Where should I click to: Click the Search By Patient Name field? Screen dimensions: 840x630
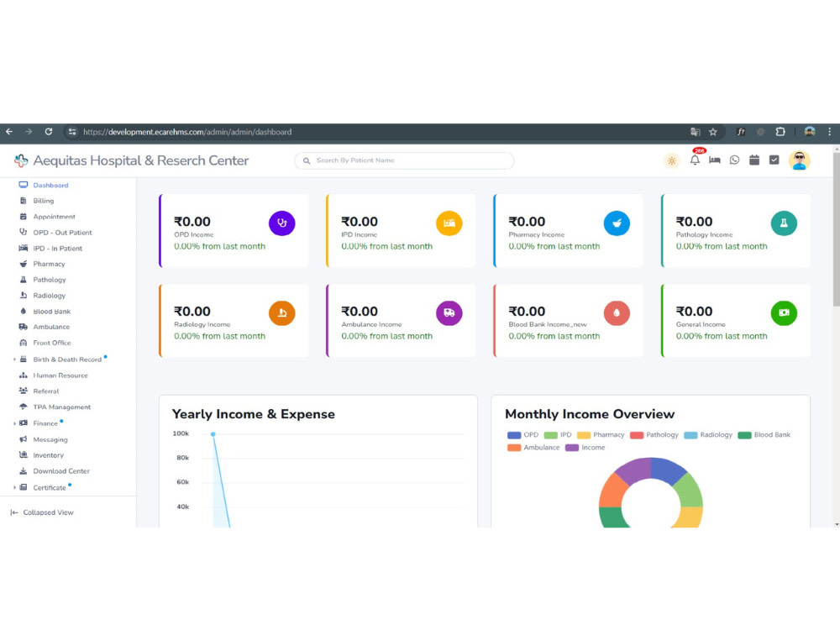coord(405,160)
